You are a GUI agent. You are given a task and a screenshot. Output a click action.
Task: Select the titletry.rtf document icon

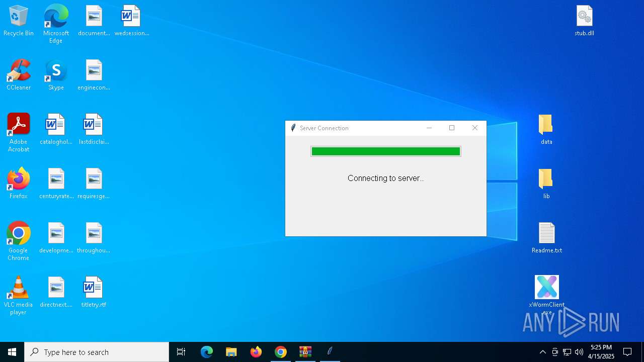tap(94, 292)
